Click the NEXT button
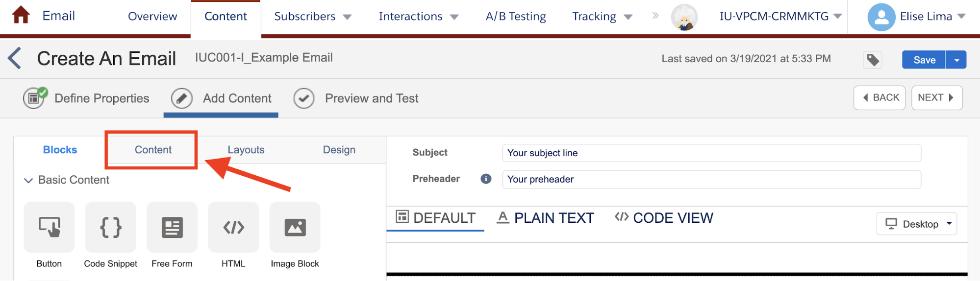The height and width of the screenshot is (281, 980). 937,98
